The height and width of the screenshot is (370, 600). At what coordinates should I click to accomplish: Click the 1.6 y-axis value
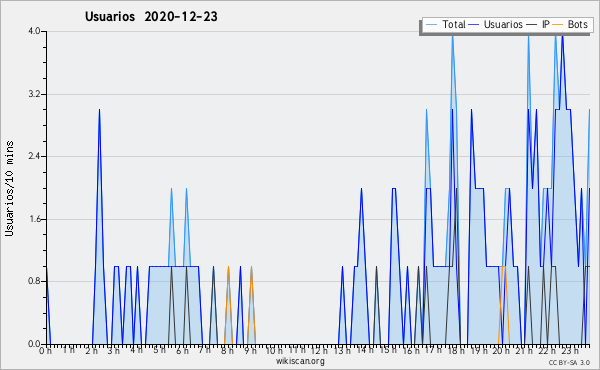point(34,219)
